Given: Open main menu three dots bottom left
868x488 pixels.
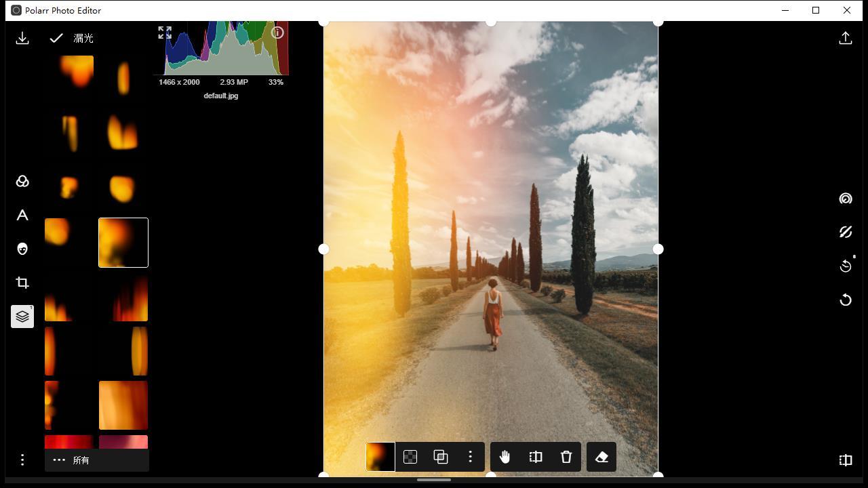Looking at the screenshot, I should pyautogui.click(x=22, y=460).
